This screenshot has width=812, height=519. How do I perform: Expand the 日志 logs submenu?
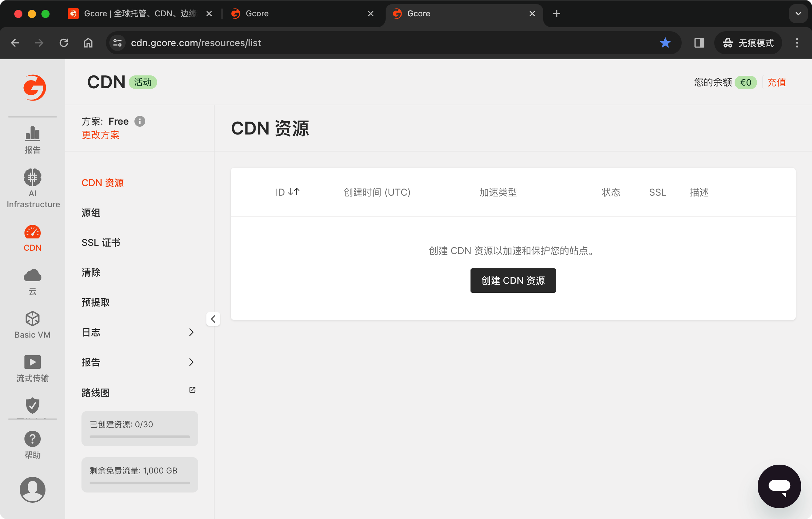coord(191,332)
